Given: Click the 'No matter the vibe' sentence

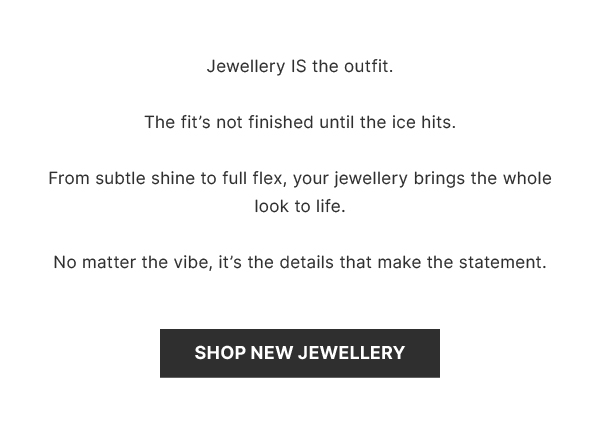Looking at the screenshot, I should [x=300, y=262].
